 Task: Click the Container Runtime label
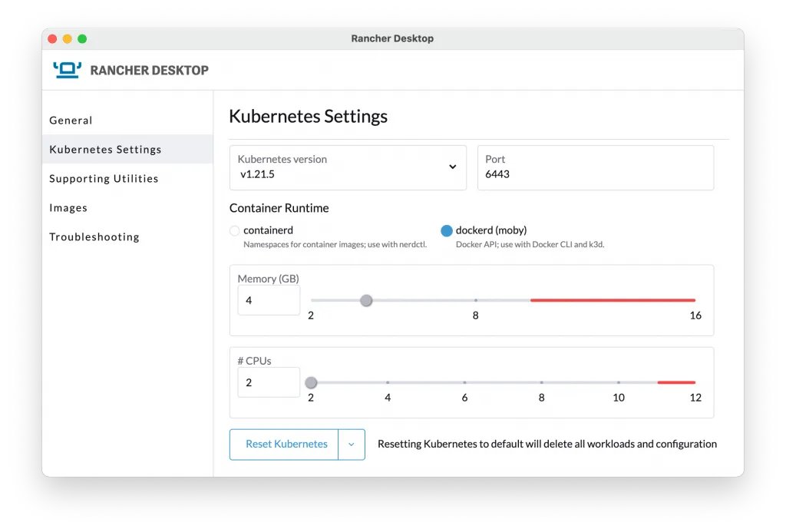pos(279,208)
